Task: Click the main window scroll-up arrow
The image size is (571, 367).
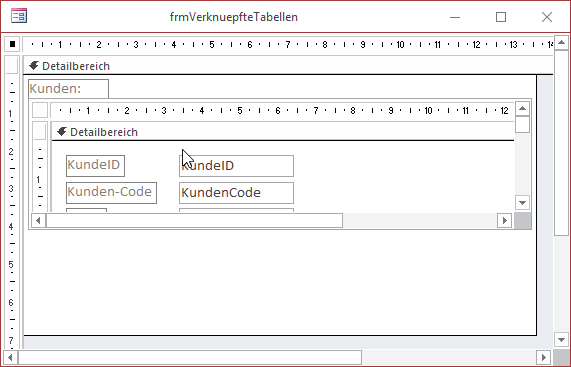Action: [x=561, y=43]
